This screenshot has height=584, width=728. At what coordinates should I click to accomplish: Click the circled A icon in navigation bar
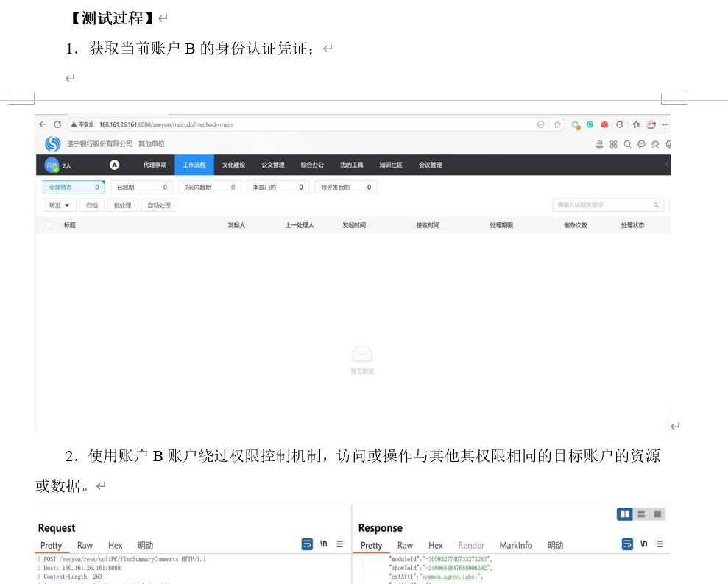pyautogui.click(x=114, y=165)
